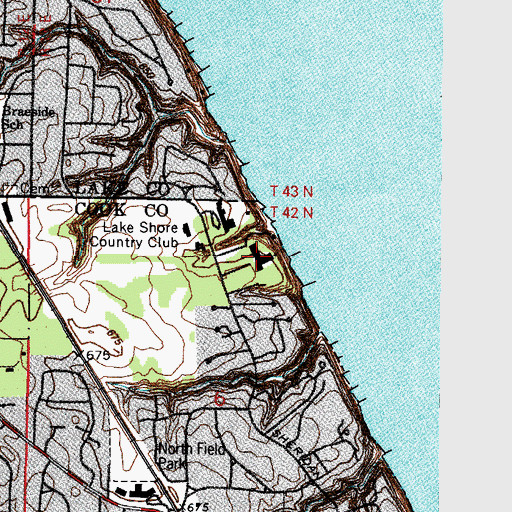The image size is (512, 512).
Task: Click the North Field Park label
Action: [191, 456]
